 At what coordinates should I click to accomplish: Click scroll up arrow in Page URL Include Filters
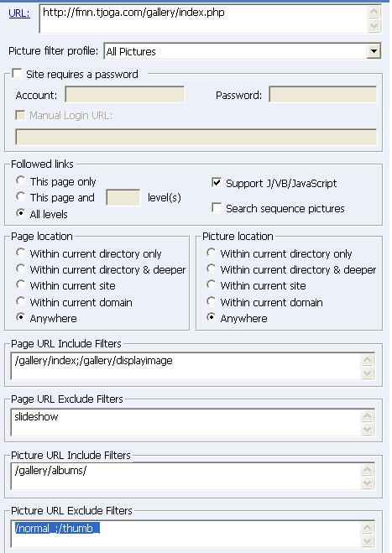pos(368,360)
